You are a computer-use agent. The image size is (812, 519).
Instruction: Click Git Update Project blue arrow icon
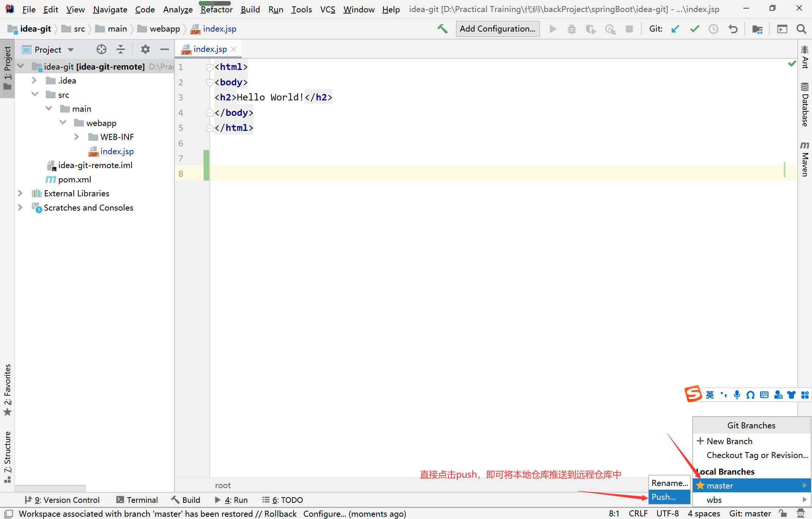675,29
